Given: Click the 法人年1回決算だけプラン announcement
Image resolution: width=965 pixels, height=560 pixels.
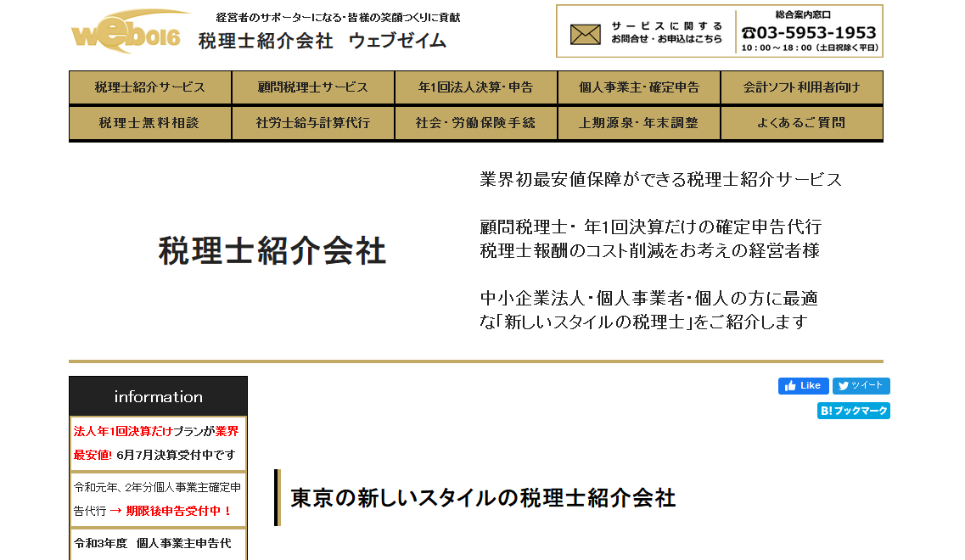Looking at the screenshot, I should pyautogui.click(x=158, y=443).
